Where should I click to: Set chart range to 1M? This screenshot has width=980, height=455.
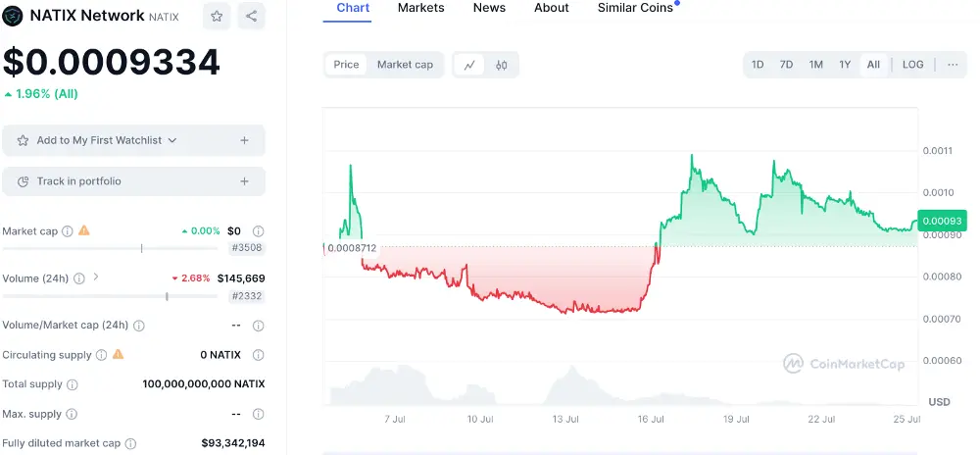pos(815,65)
